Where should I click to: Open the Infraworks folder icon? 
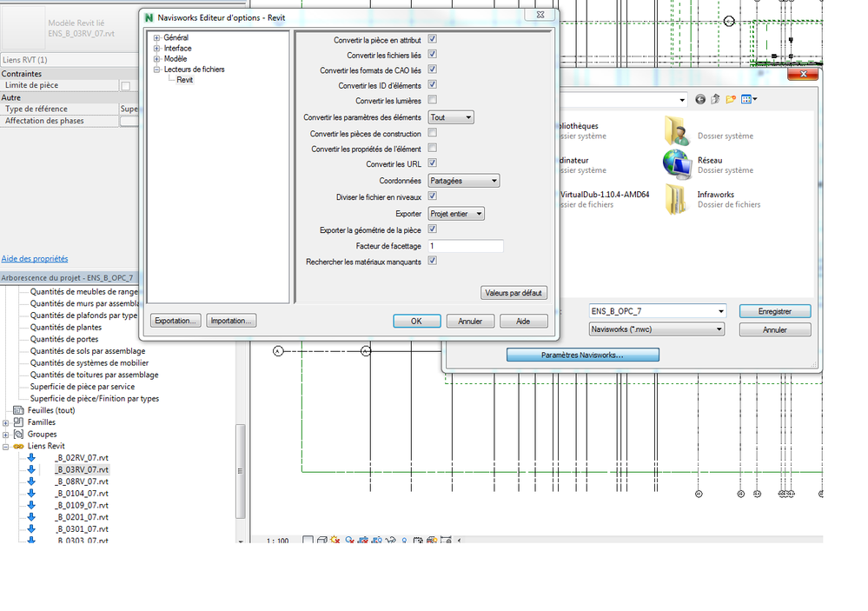[676, 199]
